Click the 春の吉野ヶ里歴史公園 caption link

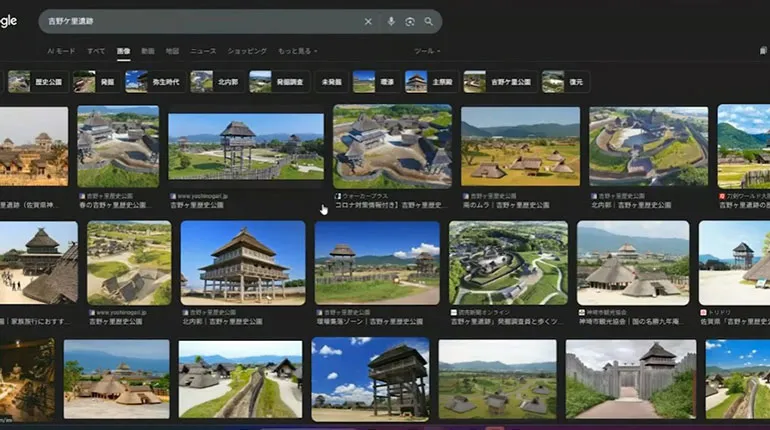(115, 205)
